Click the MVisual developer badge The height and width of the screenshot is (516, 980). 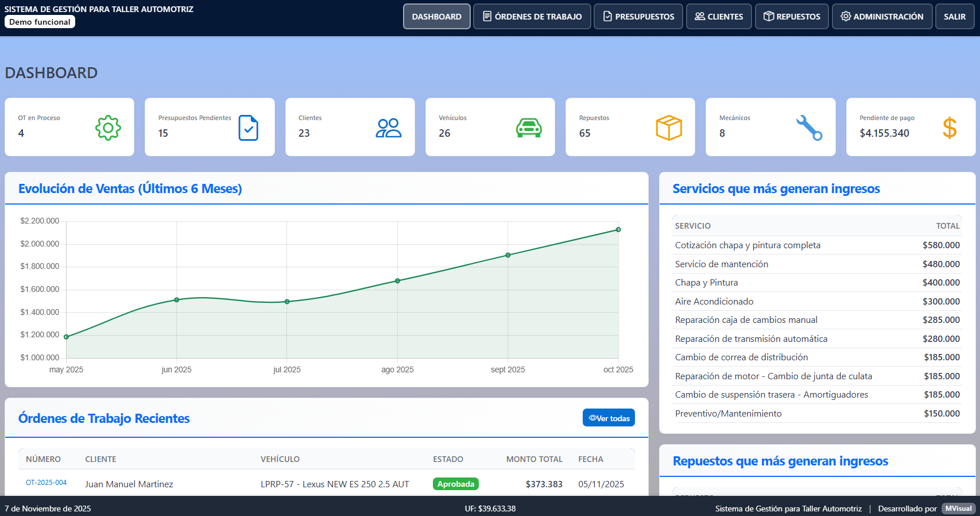click(959, 509)
